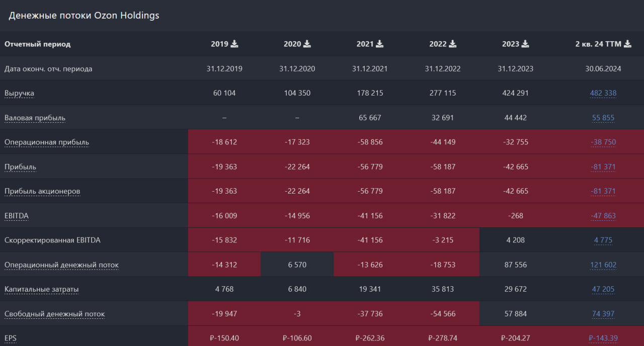Click the EBITDA row label

17,216
